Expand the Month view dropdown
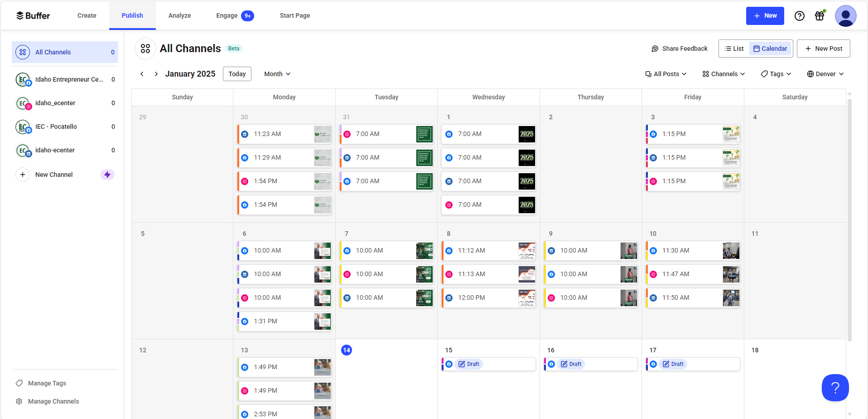This screenshot has height=419, width=868. (x=277, y=74)
